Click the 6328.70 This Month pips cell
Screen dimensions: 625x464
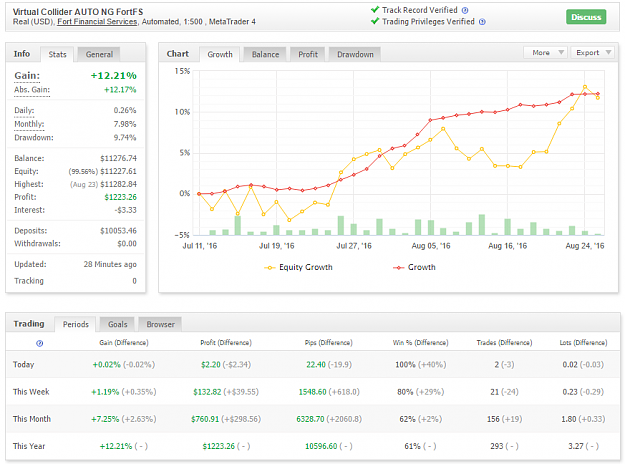310,419
